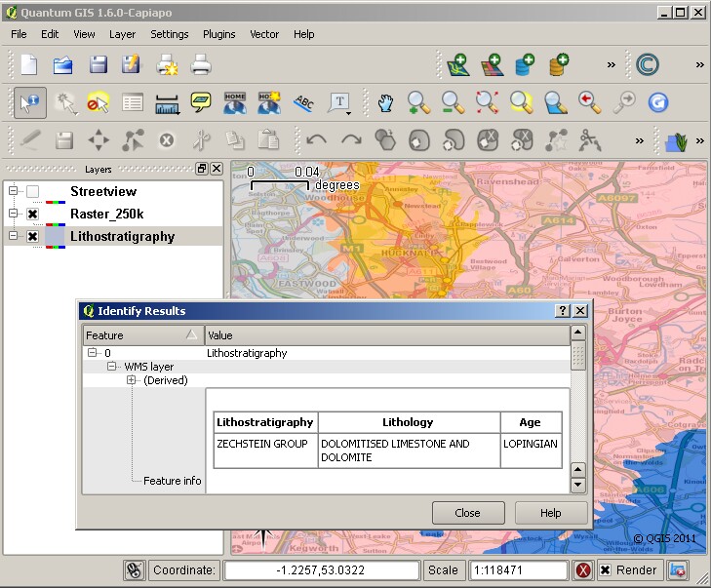Show more advanced digitizing tools chevron

tap(640, 141)
